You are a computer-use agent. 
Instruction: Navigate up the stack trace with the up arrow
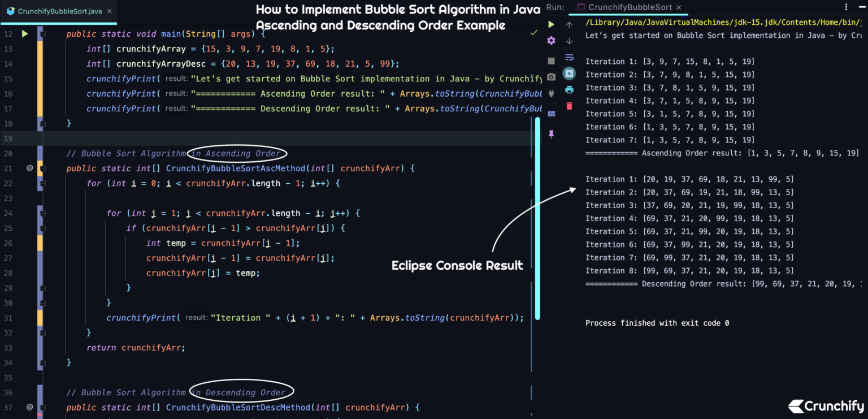(x=569, y=25)
